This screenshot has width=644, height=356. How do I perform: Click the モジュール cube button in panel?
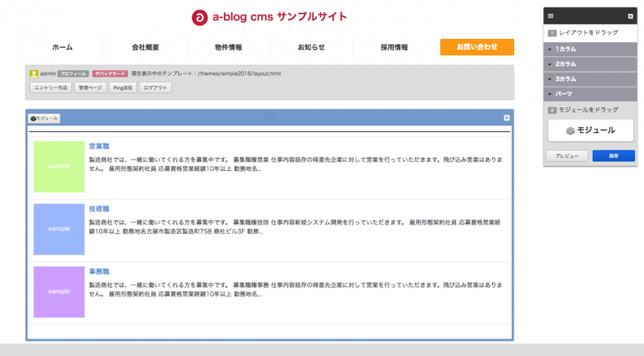[590, 131]
